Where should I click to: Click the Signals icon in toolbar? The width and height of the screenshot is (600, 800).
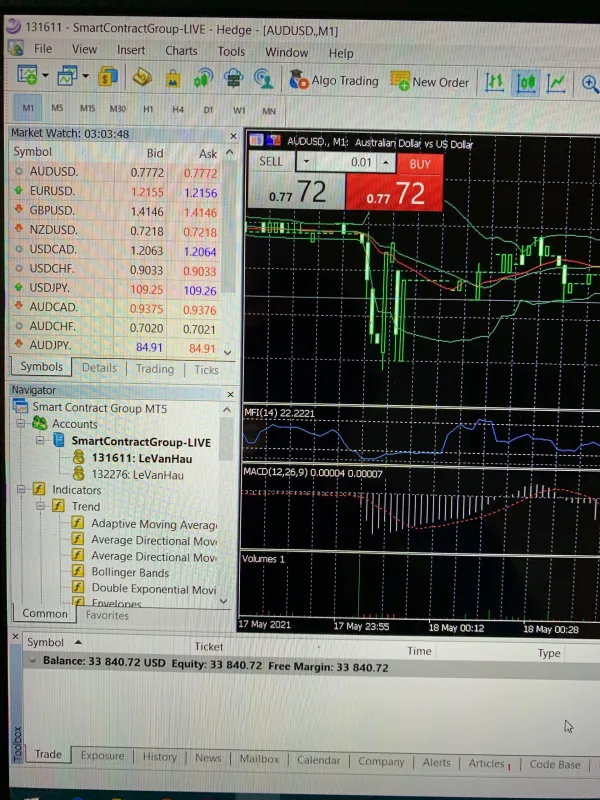pyautogui.click(x=203, y=78)
